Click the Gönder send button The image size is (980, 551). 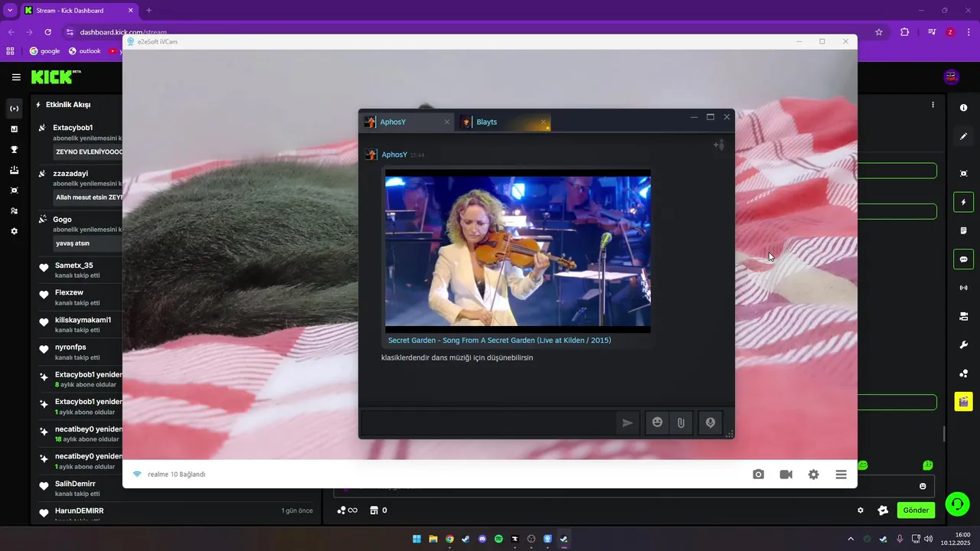tap(916, 510)
